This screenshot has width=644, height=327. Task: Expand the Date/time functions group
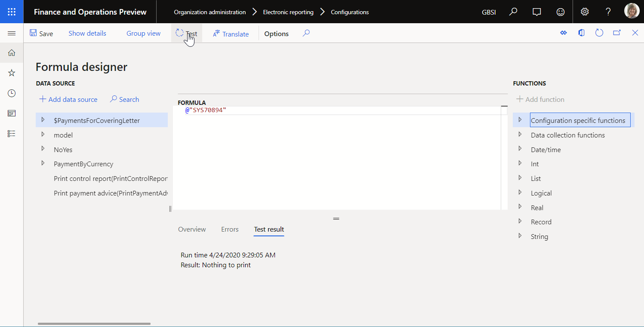tap(520, 149)
